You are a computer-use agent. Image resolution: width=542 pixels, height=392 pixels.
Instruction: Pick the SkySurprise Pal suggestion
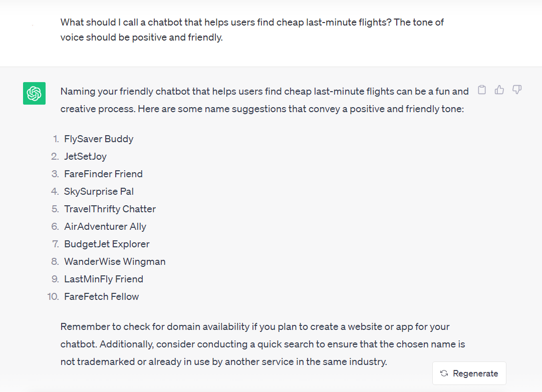coord(99,191)
